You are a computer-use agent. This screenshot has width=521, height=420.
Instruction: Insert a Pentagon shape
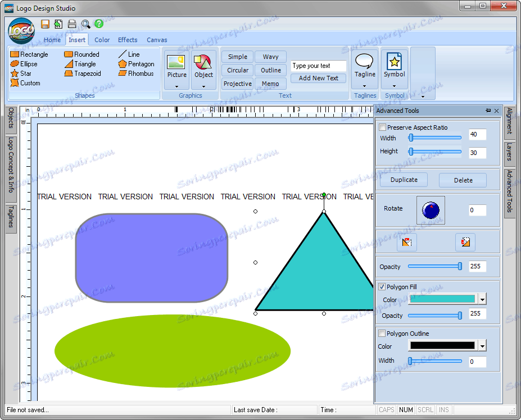(x=136, y=64)
